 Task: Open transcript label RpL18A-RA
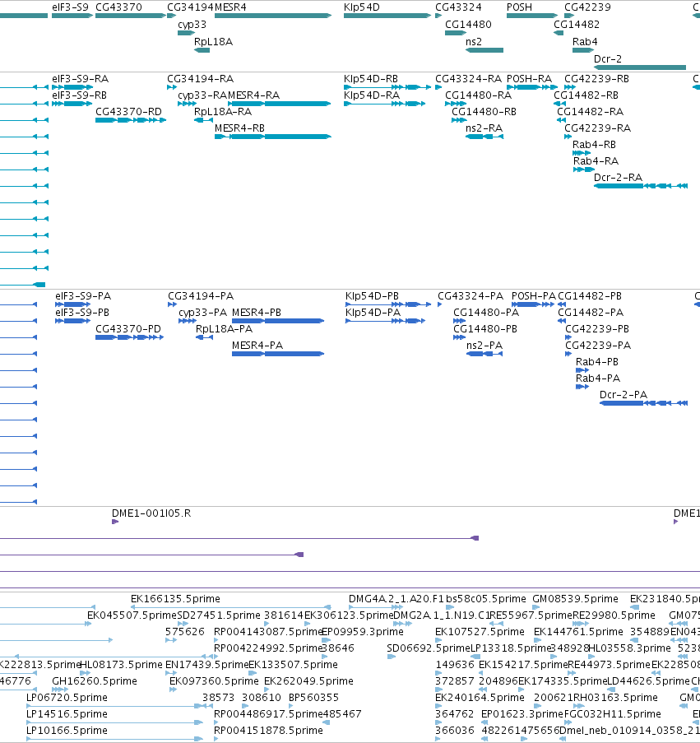point(223,112)
